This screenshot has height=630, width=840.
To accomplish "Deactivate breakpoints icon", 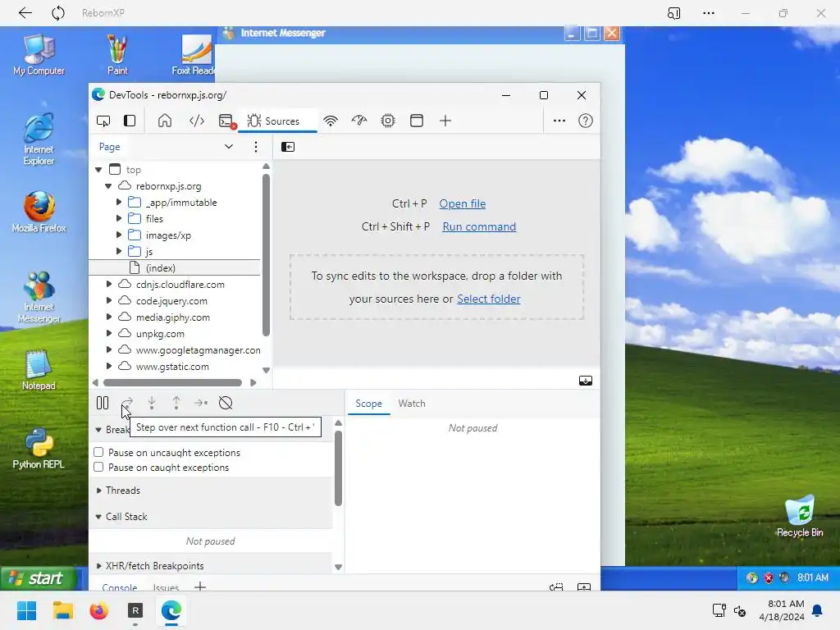I will point(226,403).
